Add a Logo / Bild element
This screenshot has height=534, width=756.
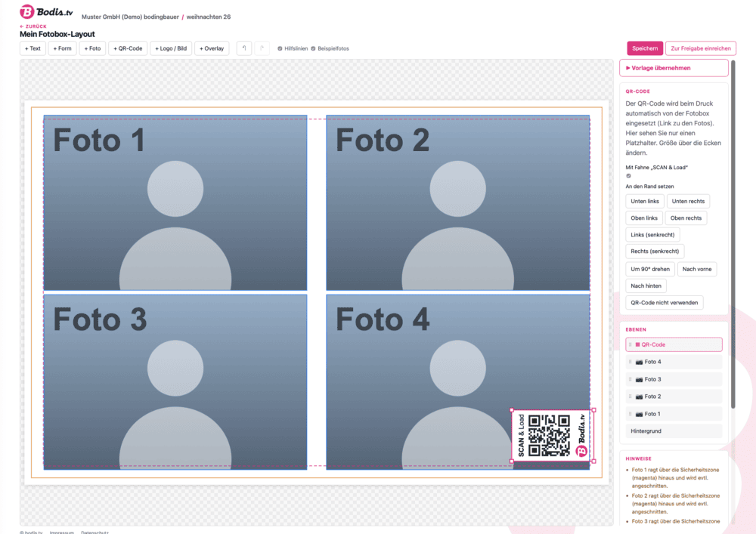171,48
